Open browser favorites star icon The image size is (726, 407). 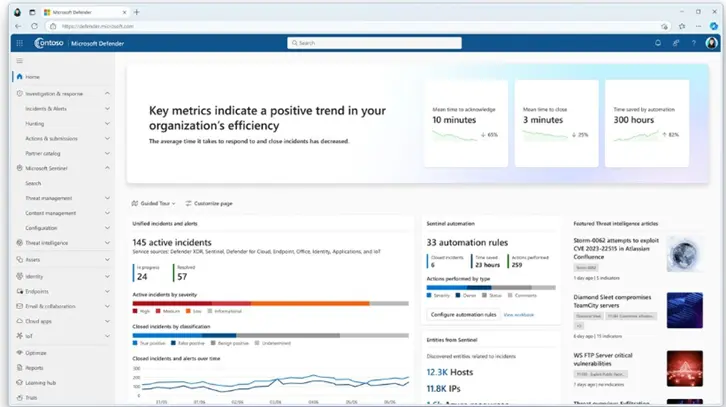tap(682, 26)
